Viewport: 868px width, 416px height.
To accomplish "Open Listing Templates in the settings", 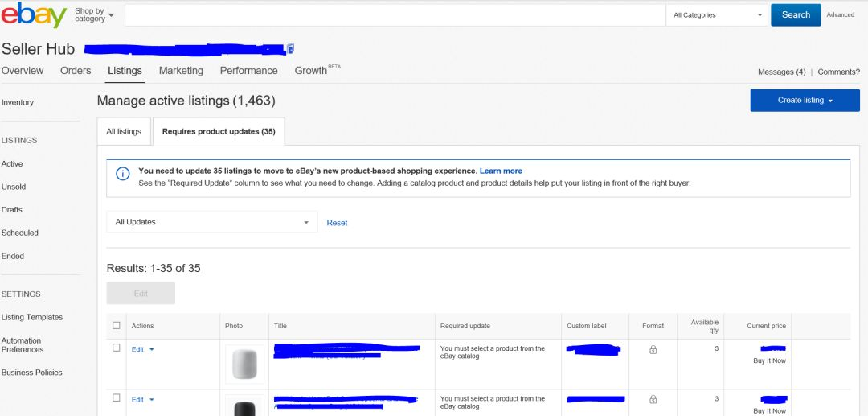I will [x=32, y=317].
